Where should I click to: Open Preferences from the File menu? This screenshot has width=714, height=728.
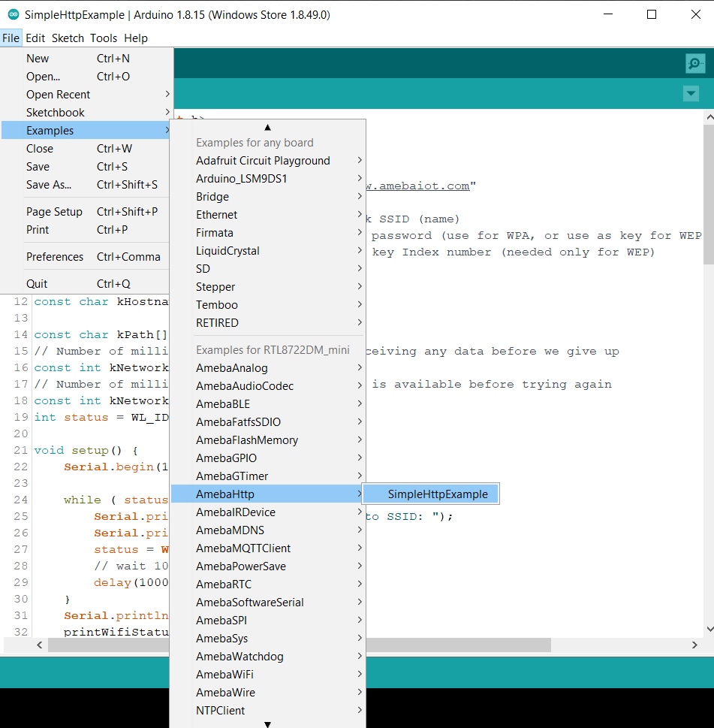click(x=86, y=257)
